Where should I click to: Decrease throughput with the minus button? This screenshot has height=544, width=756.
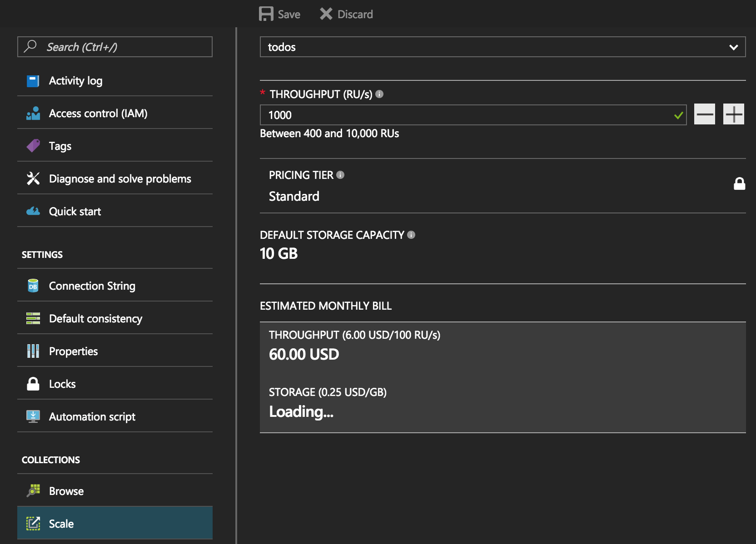tap(704, 114)
